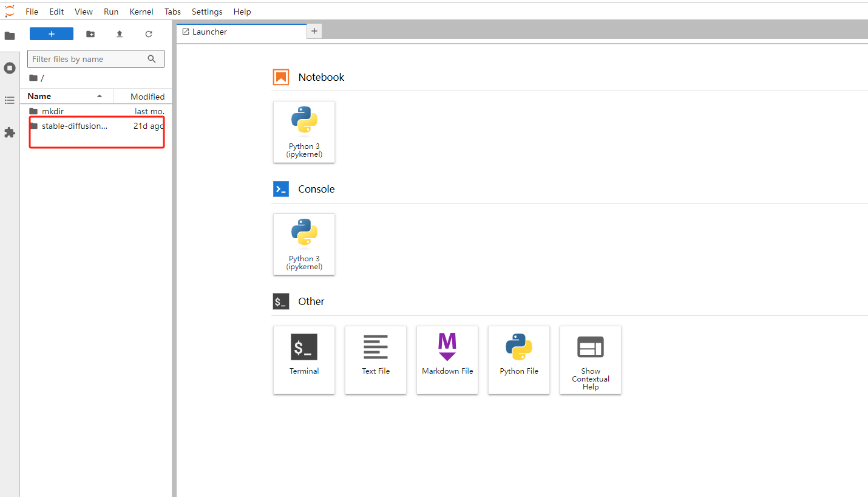Add a new tab with plus button
This screenshot has width=868, height=497.
[x=314, y=32]
